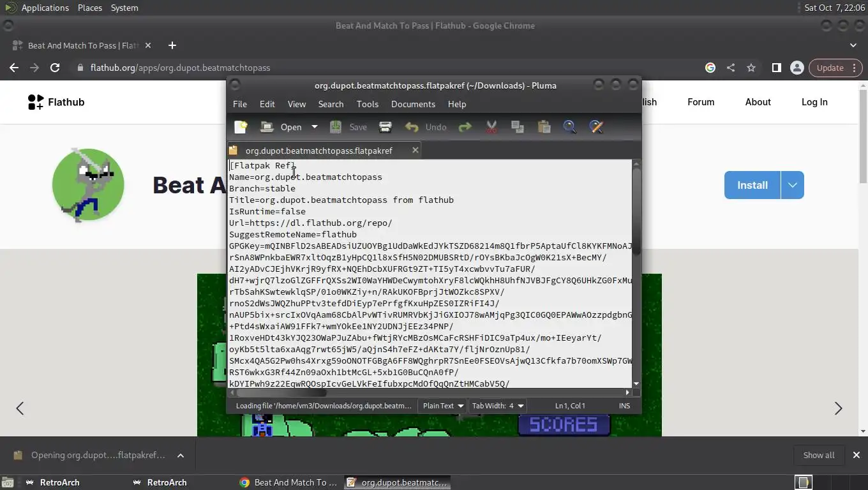Viewport: 868px width, 490px height.
Task: Bookmark this page with the star icon
Action: 751,68
